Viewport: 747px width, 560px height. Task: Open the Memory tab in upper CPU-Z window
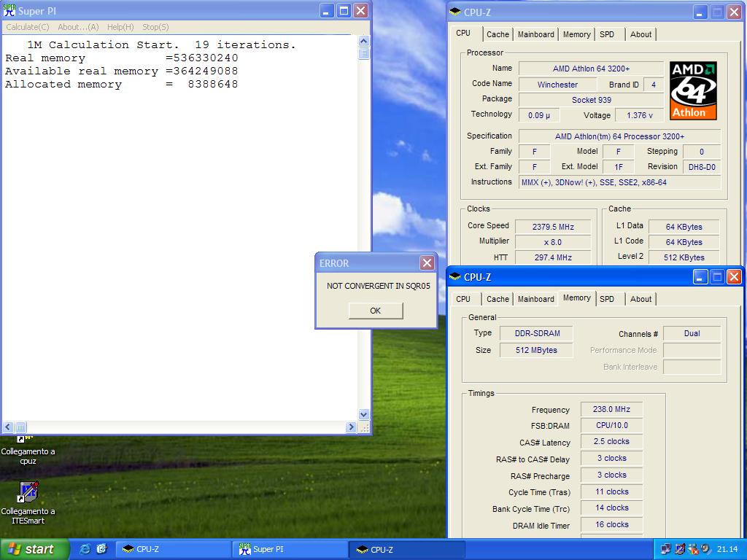pyautogui.click(x=576, y=34)
